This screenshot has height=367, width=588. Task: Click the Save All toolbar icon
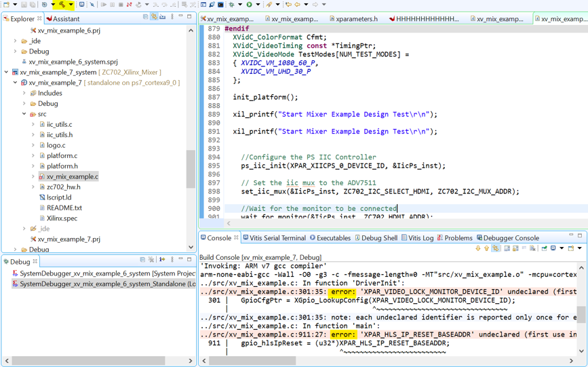pos(33,5)
